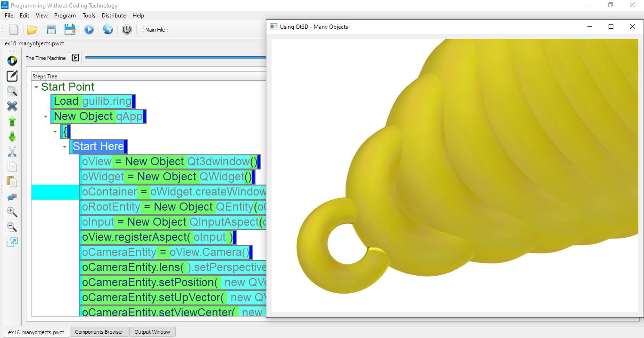
Task: Run the program using the blue play icon
Action: coord(89,29)
